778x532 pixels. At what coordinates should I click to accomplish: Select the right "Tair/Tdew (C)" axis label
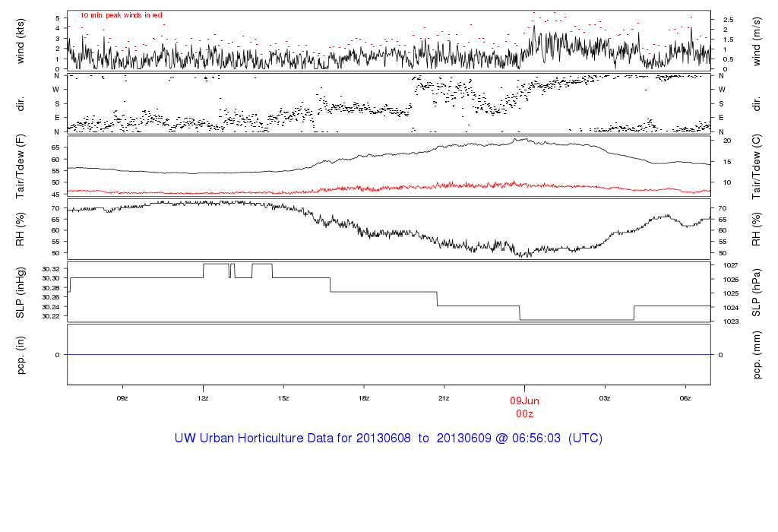tap(757, 165)
